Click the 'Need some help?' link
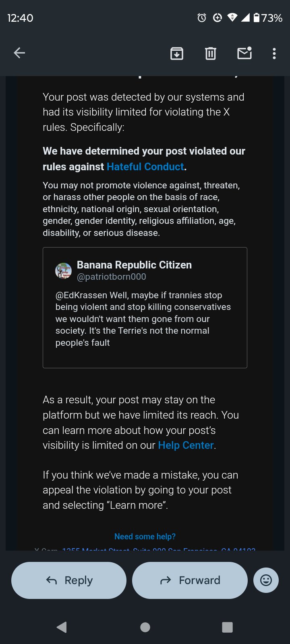 click(145, 537)
